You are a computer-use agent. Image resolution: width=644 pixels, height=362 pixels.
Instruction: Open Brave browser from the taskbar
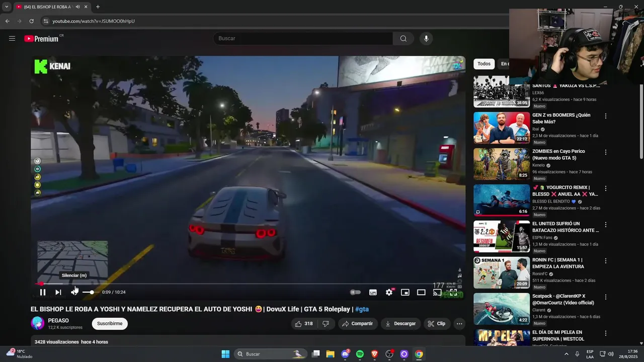tap(374, 354)
